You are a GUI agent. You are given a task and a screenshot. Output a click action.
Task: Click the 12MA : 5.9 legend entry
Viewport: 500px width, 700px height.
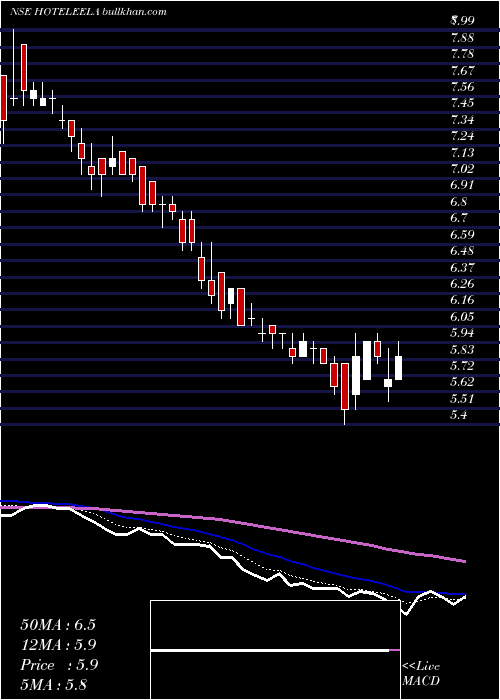(x=58, y=645)
